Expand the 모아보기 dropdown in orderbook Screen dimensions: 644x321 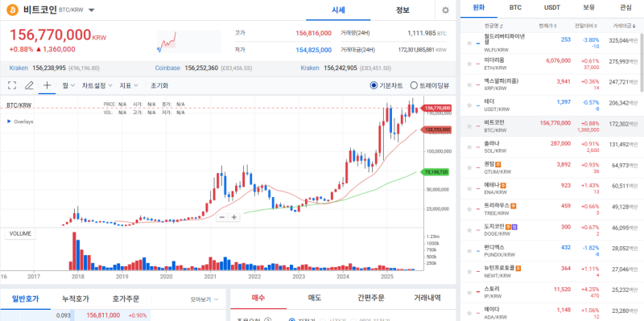pos(204,299)
